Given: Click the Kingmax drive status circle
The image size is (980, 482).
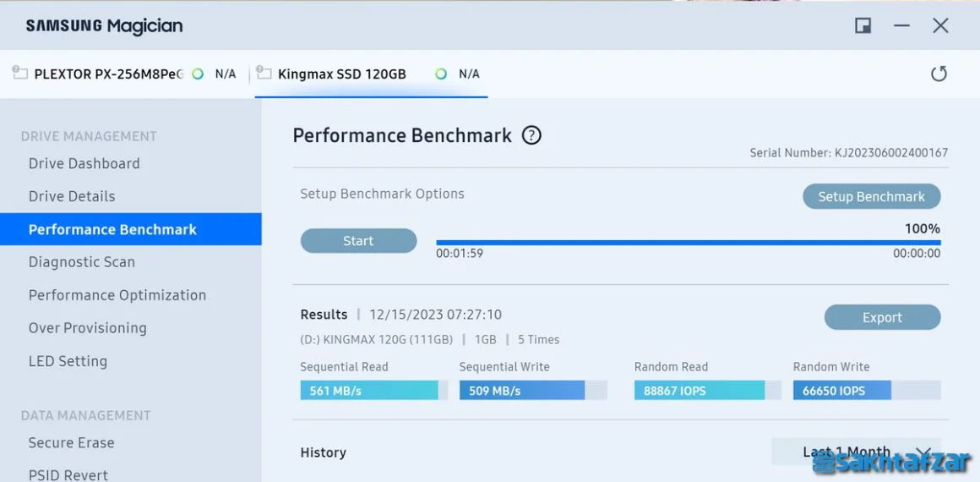Looking at the screenshot, I should (x=441, y=74).
